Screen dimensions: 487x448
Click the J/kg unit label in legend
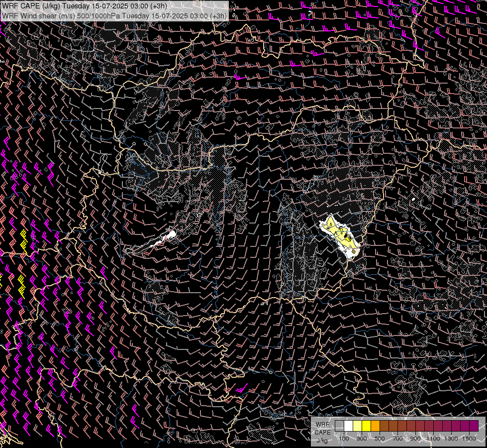[322, 441]
